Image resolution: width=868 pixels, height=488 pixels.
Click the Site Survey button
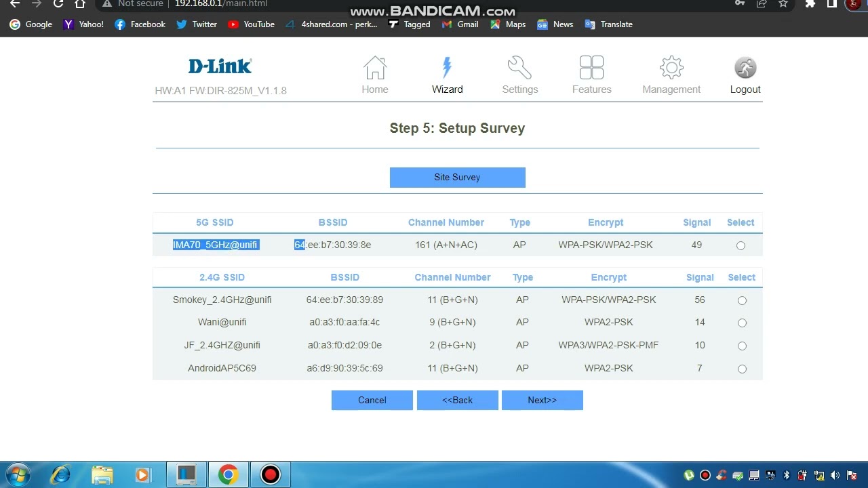point(457,178)
